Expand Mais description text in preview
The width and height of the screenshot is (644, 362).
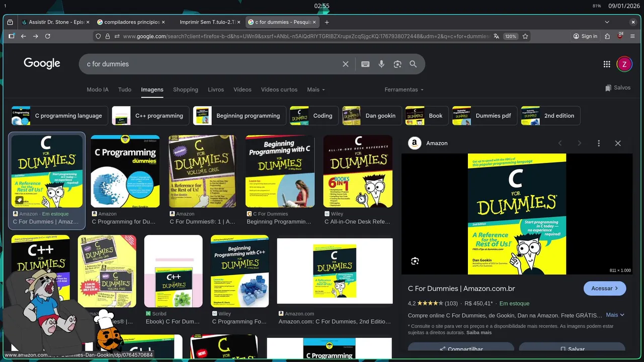(615, 315)
